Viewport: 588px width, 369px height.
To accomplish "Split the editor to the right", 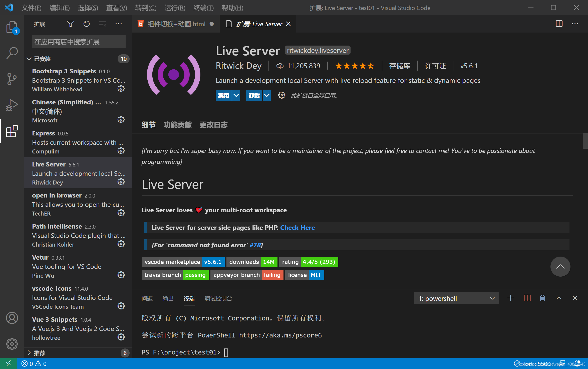I will coord(559,24).
